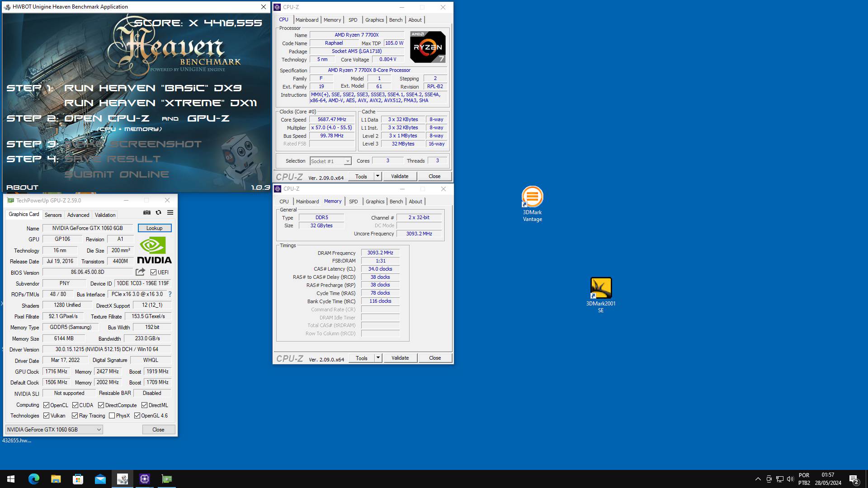Click OPEN CPU-Z in Heaven step 2
Screen dimensions: 868x488
click(107, 118)
